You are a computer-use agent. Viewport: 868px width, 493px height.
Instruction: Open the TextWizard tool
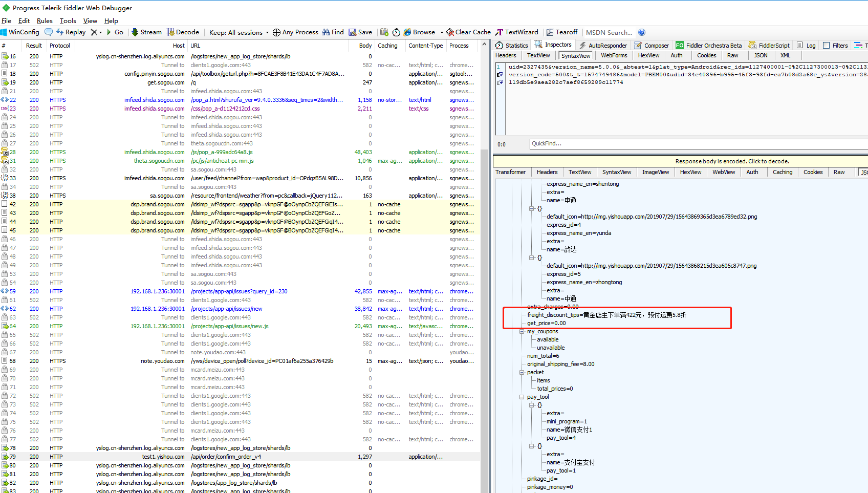point(517,32)
